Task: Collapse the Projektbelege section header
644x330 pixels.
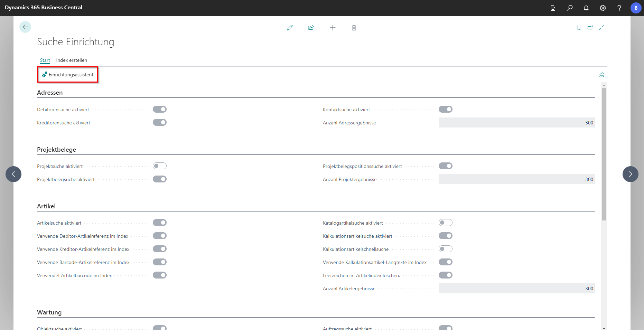Action: 56,150
